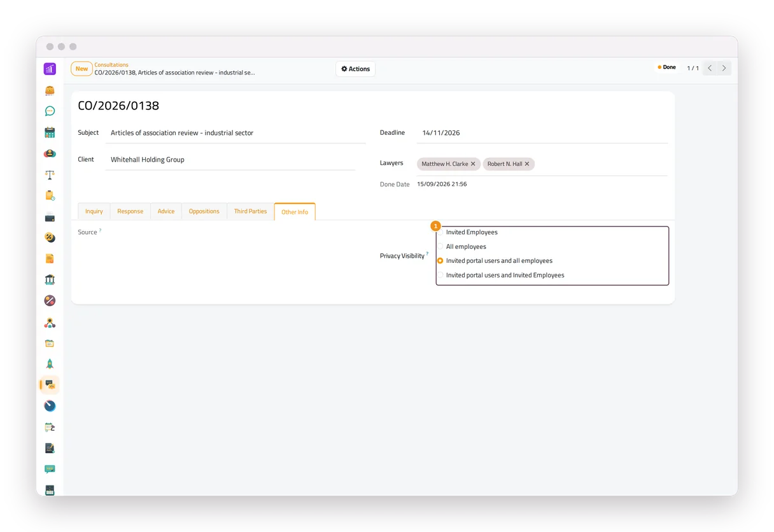
Task: Open the three-node hierarchy icon
Action: 50,323
